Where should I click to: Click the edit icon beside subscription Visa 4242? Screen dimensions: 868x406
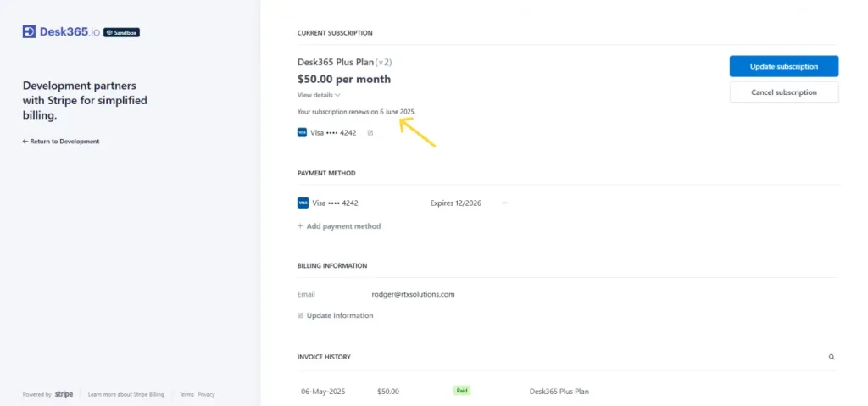pyautogui.click(x=370, y=133)
